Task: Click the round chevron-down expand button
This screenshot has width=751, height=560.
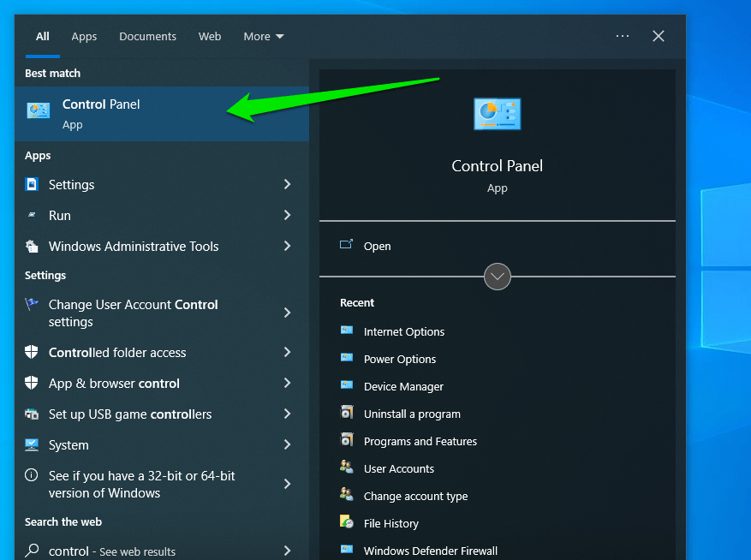Action: point(498,277)
